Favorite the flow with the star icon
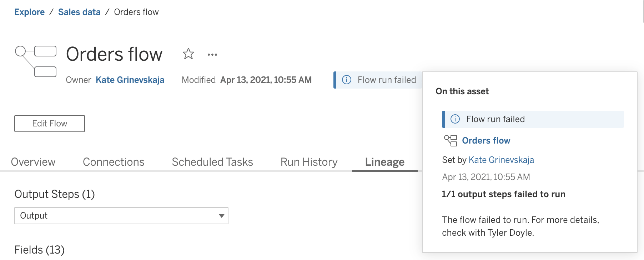This screenshot has height=260, width=644. coord(188,54)
